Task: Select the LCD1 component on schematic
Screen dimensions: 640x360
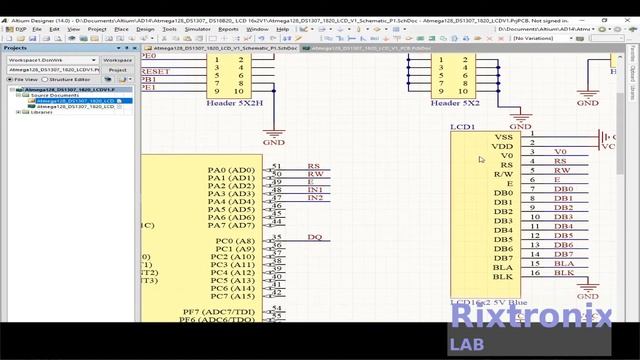Action: pos(485,215)
